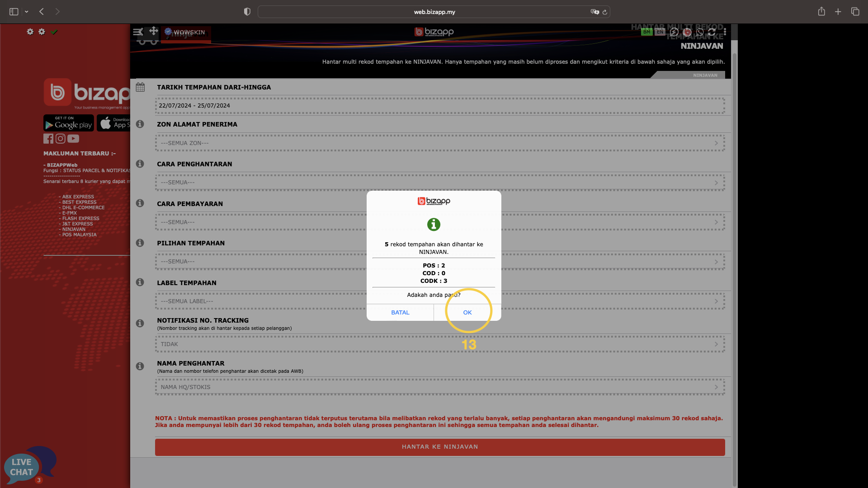Show info for PILIHAN TEMPAHAN
This screenshot has height=488, width=868.
coord(140,243)
